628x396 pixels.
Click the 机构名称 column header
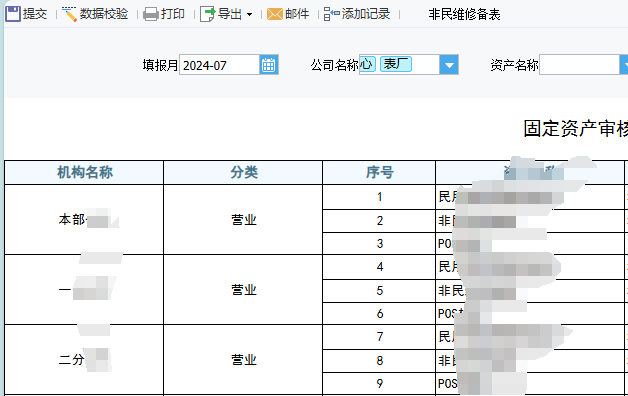coord(84,173)
